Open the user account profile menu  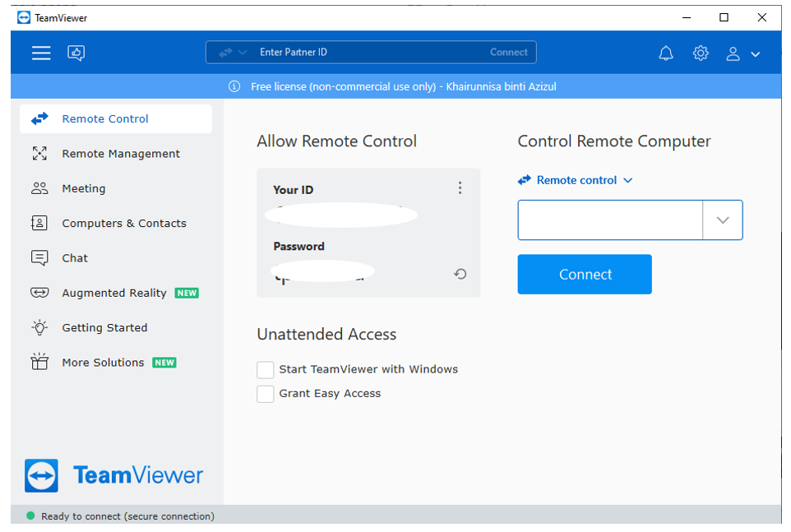[x=733, y=53]
